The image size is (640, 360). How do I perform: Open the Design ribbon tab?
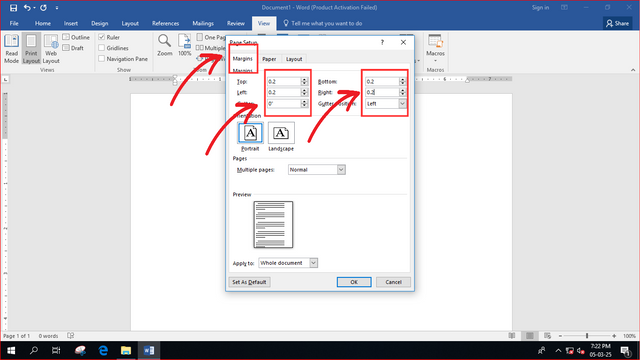click(x=100, y=23)
